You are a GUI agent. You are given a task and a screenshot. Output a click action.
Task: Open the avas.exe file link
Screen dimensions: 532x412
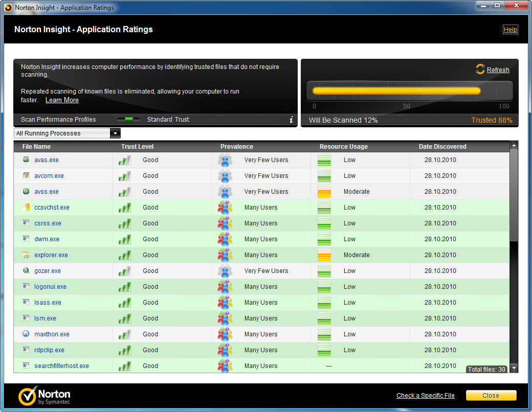[x=47, y=159]
